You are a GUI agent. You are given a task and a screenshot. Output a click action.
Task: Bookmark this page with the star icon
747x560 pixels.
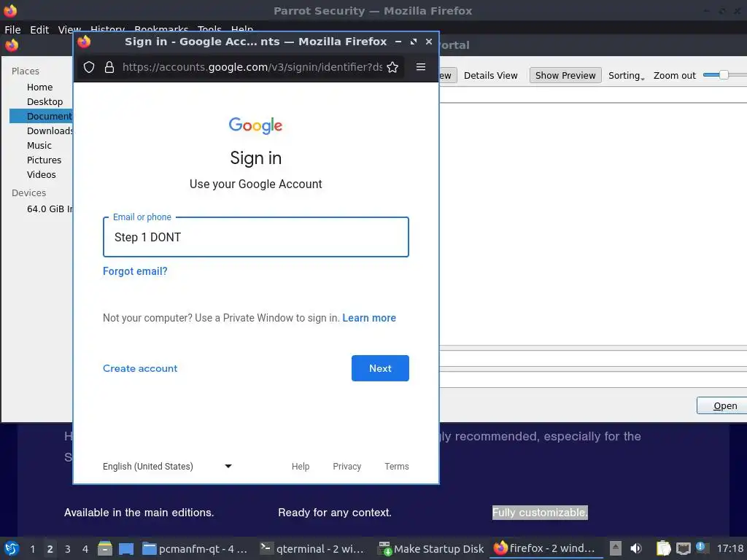pyautogui.click(x=392, y=67)
